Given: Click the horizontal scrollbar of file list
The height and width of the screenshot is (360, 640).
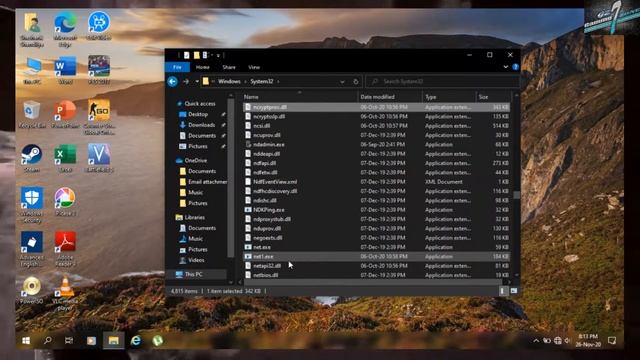Looking at the screenshot, I should pyautogui.click(x=372, y=282).
